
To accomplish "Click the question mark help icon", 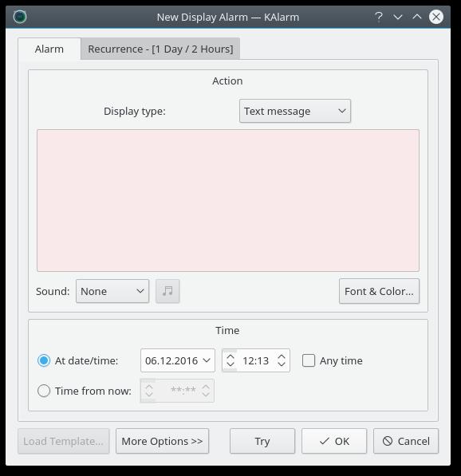I will [378, 17].
